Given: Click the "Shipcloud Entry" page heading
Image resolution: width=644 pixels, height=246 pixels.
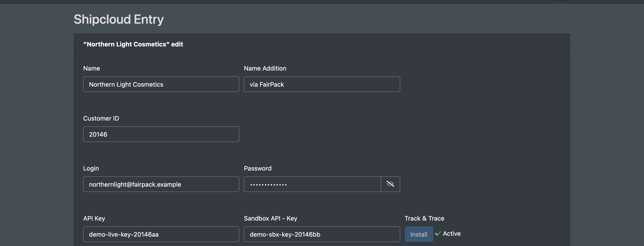Looking at the screenshot, I should click(x=119, y=19).
